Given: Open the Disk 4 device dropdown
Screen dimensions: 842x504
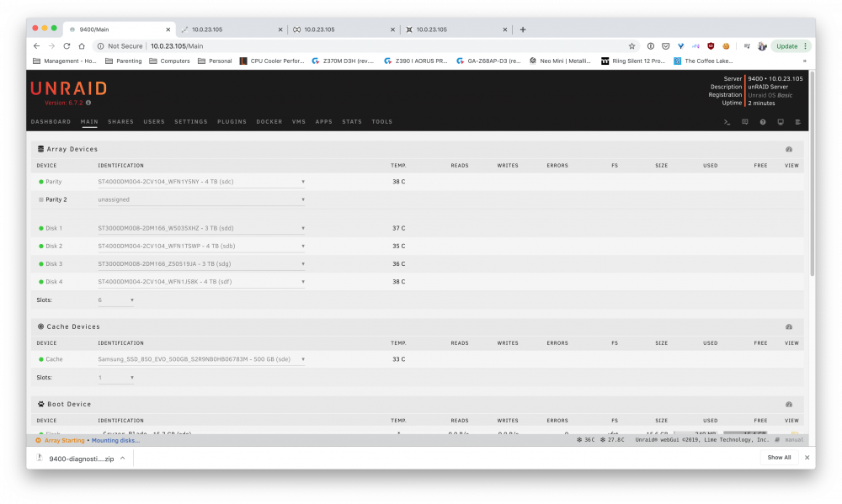Looking at the screenshot, I should 201,282.
